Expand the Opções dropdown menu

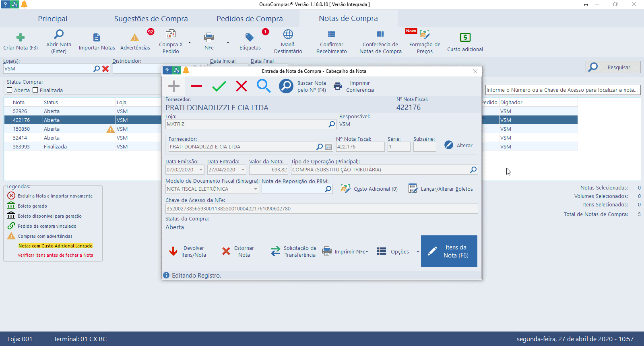click(x=417, y=252)
